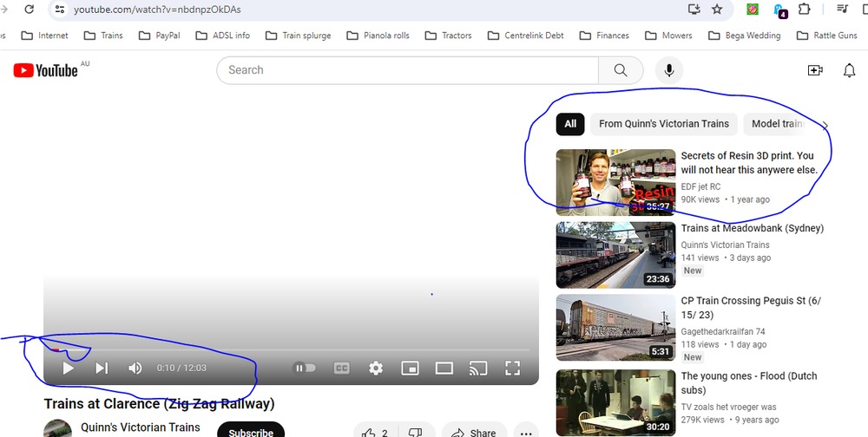Image resolution: width=868 pixels, height=437 pixels.
Task: Open the PayPal bookmarks folder
Action: [160, 36]
